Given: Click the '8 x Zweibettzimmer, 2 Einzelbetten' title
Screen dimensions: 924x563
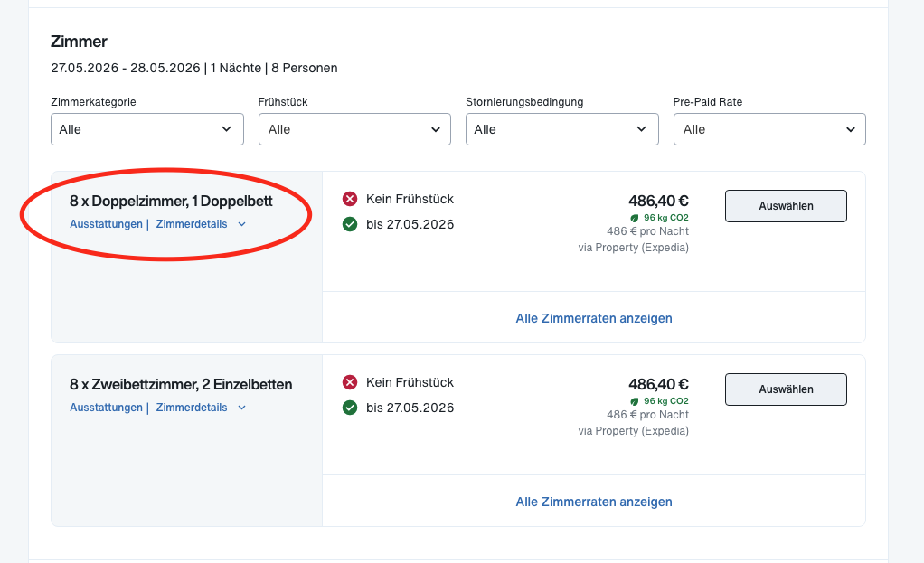Looking at the screenshot, I should click(x=181, y=385).
